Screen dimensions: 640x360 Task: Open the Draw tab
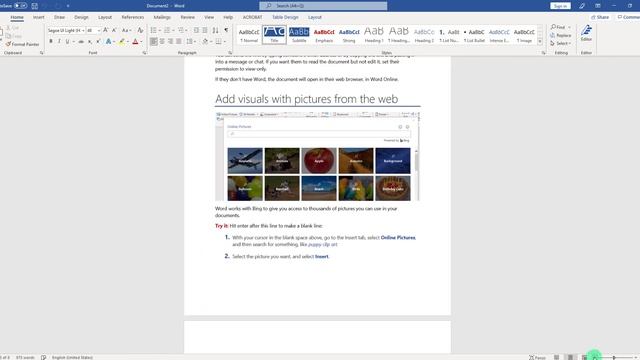[x=60, y=17]
